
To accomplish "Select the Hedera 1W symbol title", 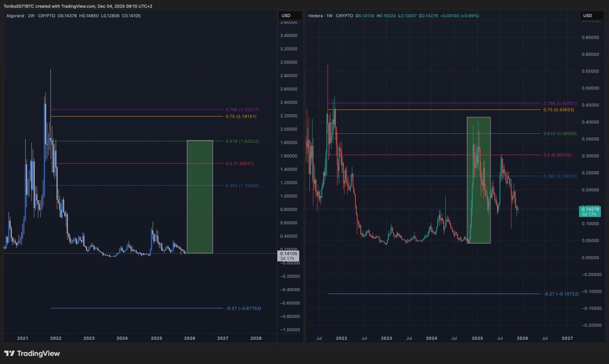I will pos(330,16).
